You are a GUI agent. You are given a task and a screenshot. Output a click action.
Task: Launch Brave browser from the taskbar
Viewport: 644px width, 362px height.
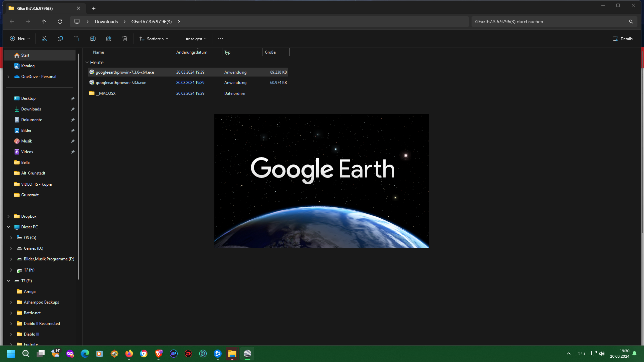tap(159, 354)
